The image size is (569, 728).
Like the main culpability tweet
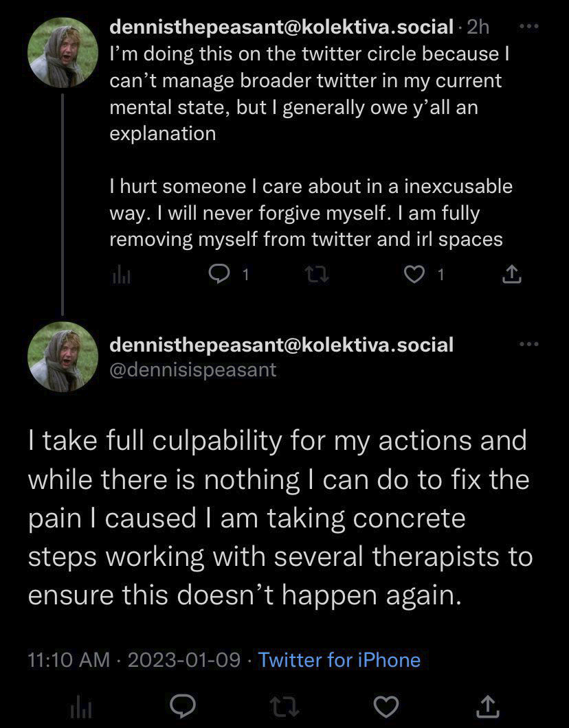click(388, 706)
